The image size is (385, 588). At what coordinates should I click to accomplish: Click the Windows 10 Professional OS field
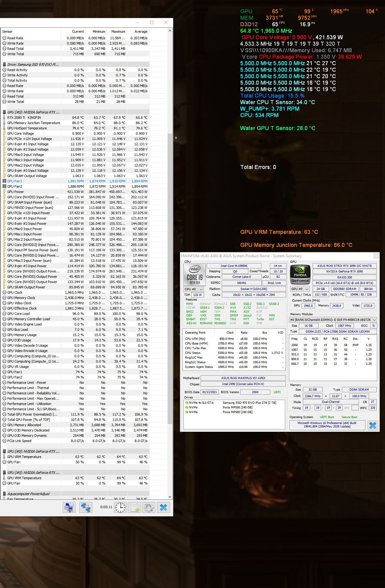click(x=327, y=425)
